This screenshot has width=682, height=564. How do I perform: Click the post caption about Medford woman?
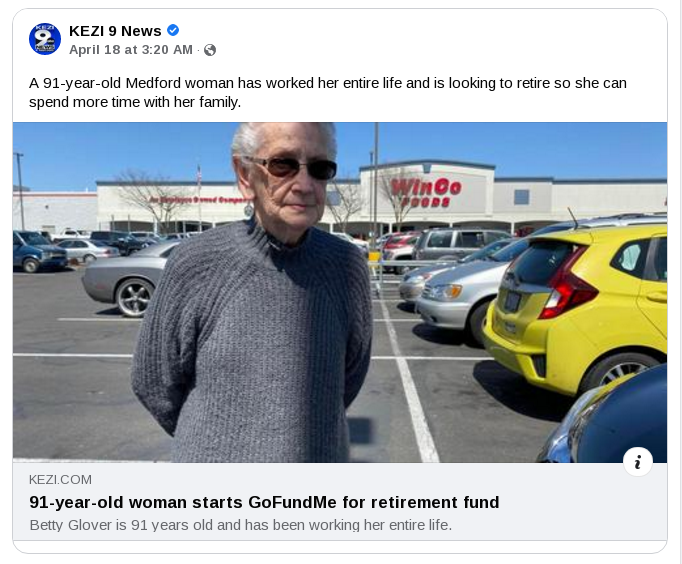click(x=328, y=92)
